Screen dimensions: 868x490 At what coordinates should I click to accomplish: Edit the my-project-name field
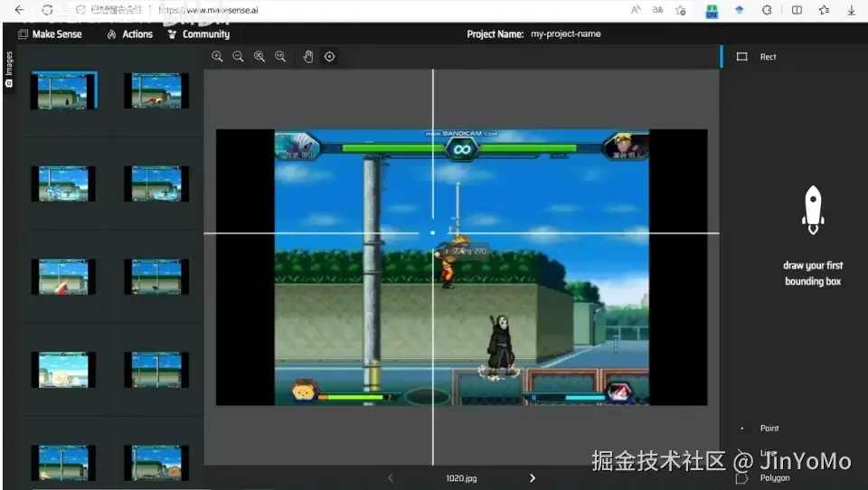566,33
